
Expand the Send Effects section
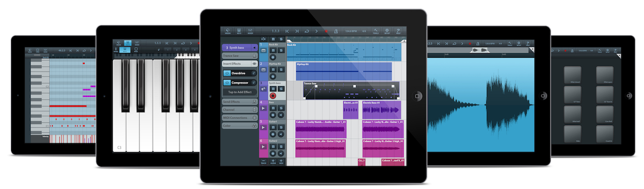pyautogui.click(x=240, y=101)
